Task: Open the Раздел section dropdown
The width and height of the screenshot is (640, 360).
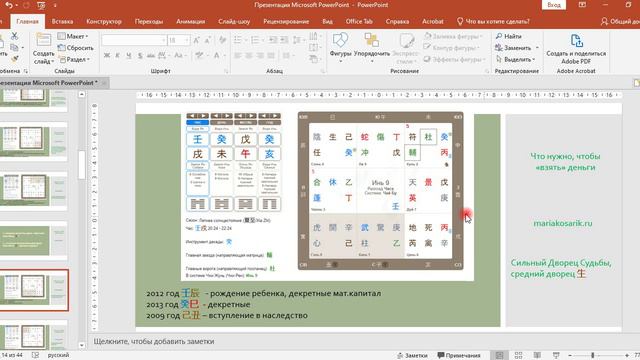Action: (x=74, y=59)
